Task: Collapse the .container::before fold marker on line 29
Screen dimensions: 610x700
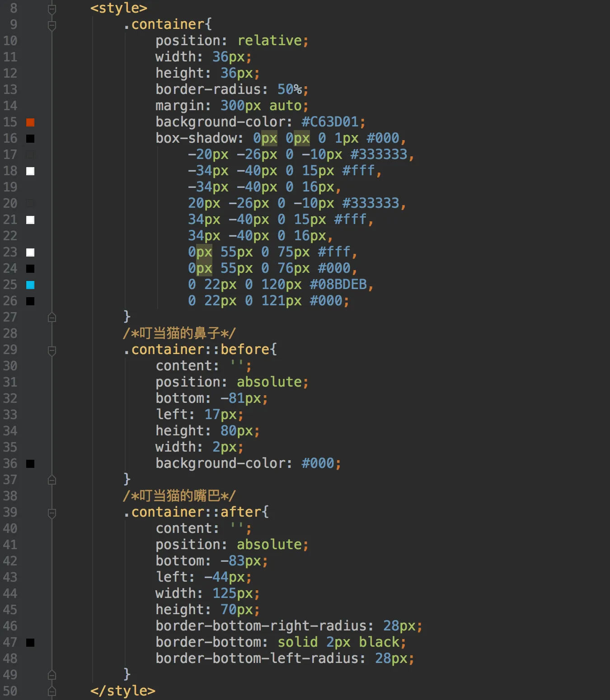Action: pyautogui.click(x=52, y=351)
